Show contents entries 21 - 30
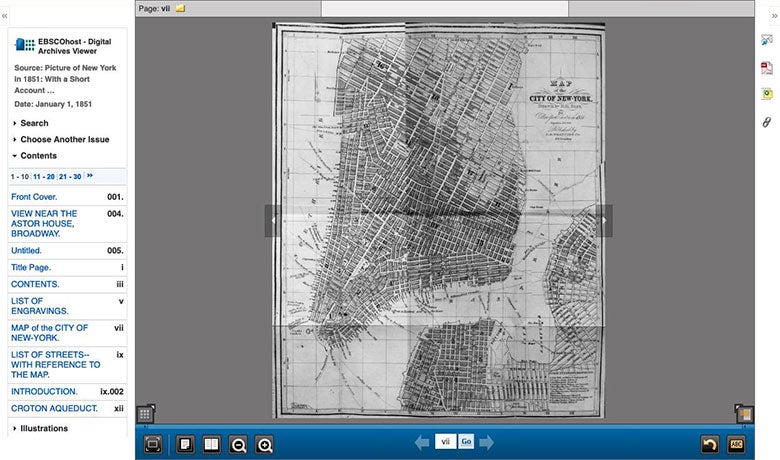This screenshot has height=460, width=780. (x=70, y=177)
